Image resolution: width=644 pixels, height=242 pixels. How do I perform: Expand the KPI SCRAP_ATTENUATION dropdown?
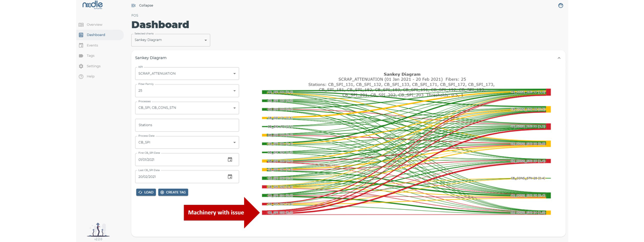tap(187, 74)
